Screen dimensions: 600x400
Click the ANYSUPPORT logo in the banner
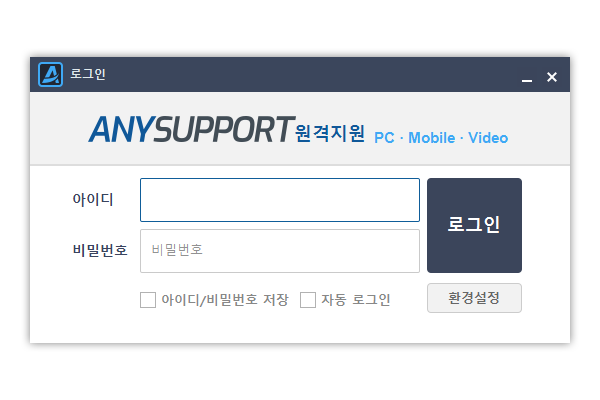coord(191,129)
